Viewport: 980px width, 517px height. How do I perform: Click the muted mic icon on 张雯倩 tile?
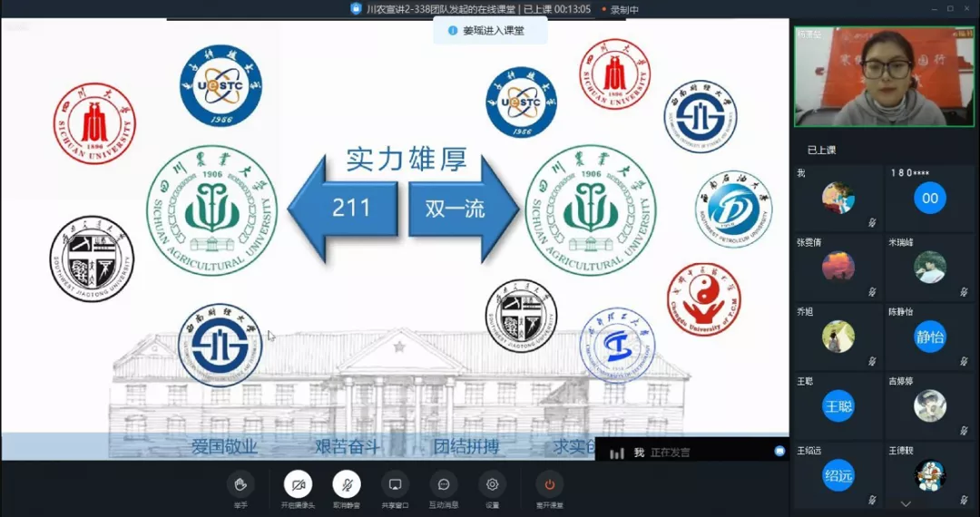[x=872, y=291]
